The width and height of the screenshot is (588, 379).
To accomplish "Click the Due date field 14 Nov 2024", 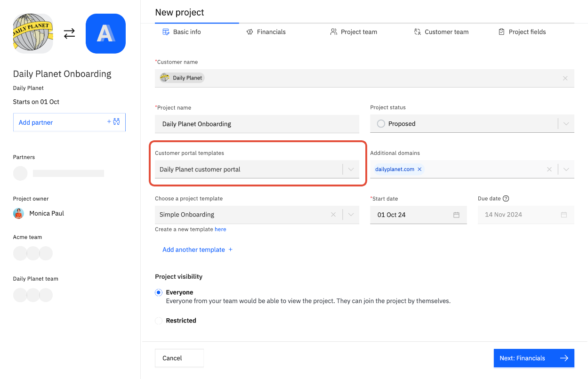I will pos(526,215).
